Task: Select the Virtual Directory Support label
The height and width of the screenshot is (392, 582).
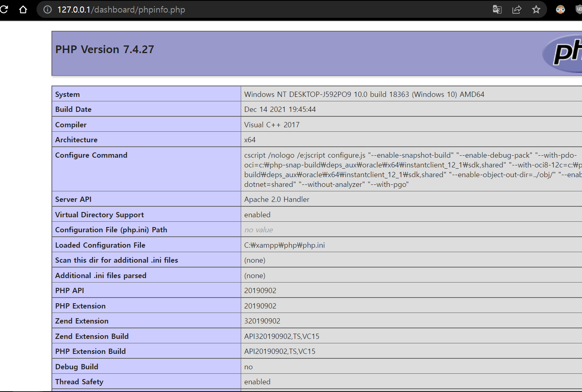Action: (x=99, y=215)
